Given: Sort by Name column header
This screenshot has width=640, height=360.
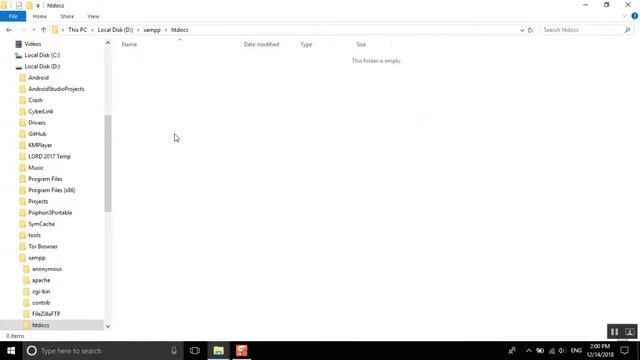Looking at the screenshot, I should point(129,44).
